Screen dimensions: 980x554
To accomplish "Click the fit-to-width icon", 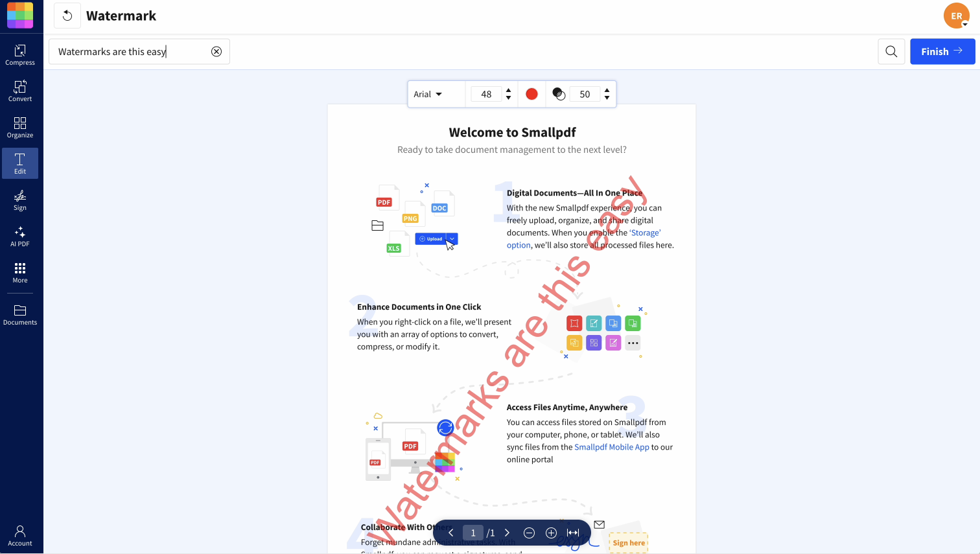I will click(573, 533).
